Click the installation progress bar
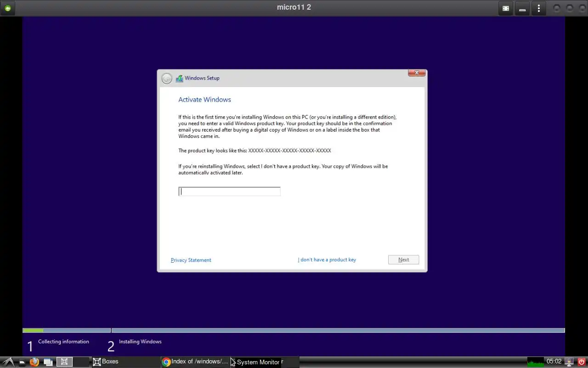Viewport: 588px width, 368px height. 294,330
